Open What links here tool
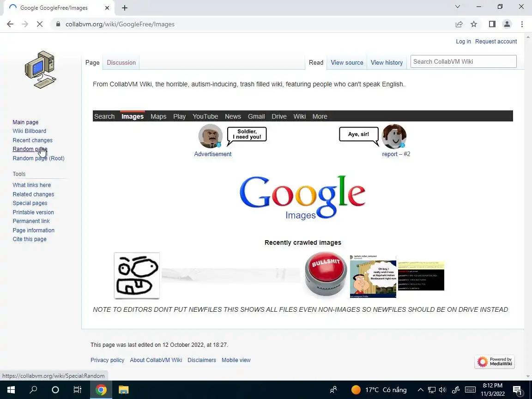532x399 pixels. point(31,185)
